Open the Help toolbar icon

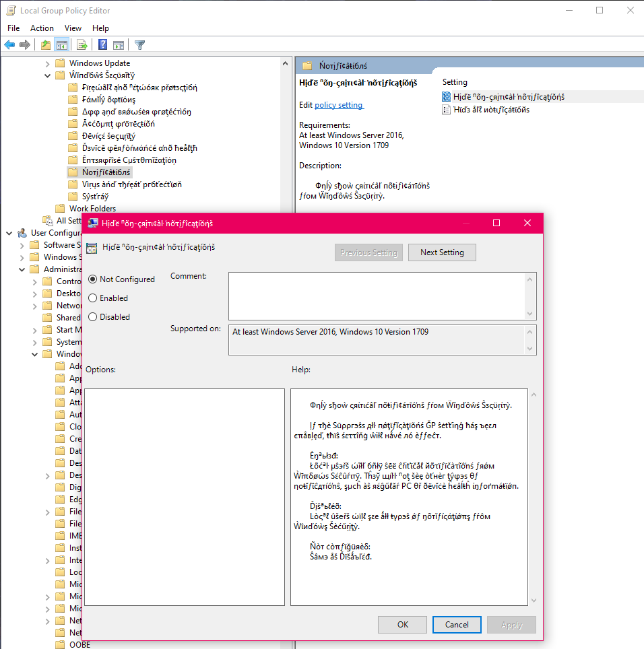(x=102, y=44)
